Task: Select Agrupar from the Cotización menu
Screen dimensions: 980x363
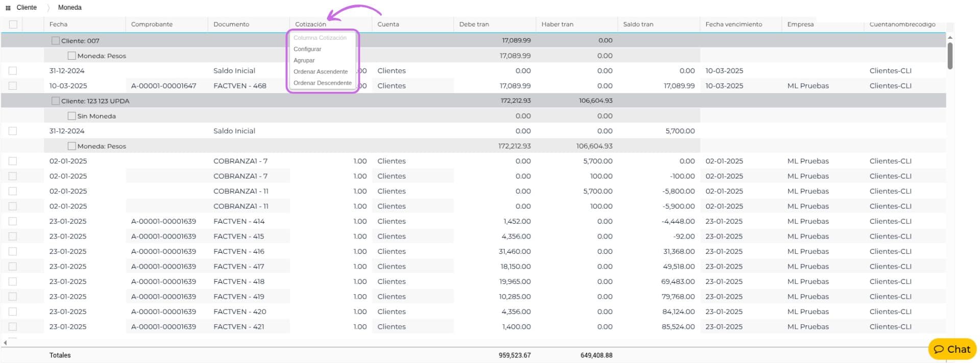Action: 304,60
